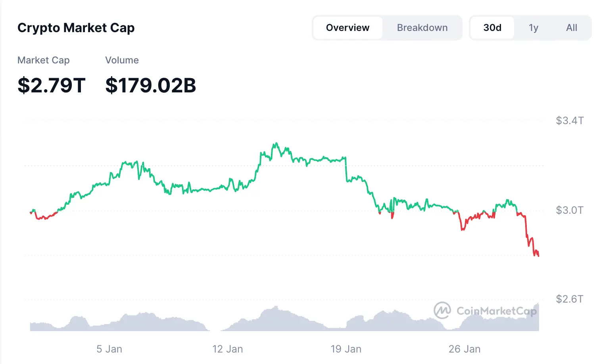Click the Volume label
The width and height of the screenshot is (599, 364).
click(122, 60)
